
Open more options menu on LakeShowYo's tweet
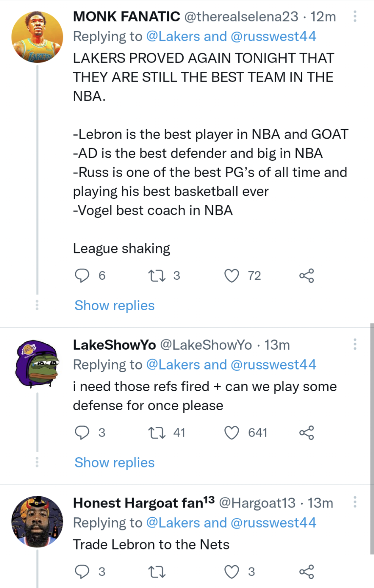coord(355,343)
